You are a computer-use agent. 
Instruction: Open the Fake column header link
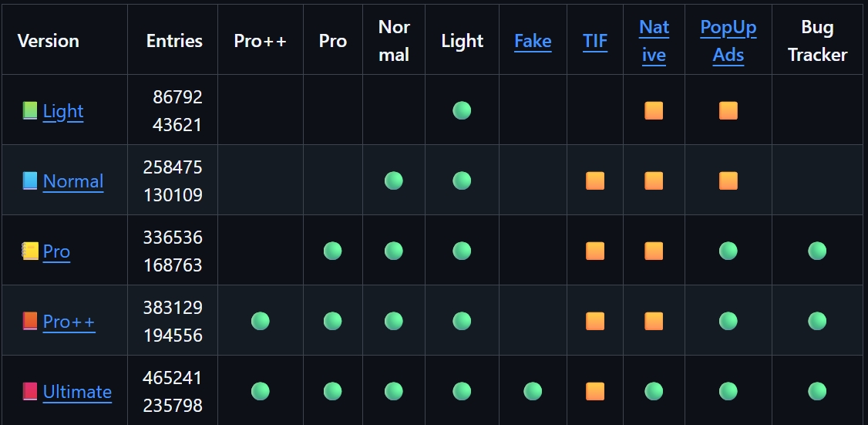[x=533, y=41]
